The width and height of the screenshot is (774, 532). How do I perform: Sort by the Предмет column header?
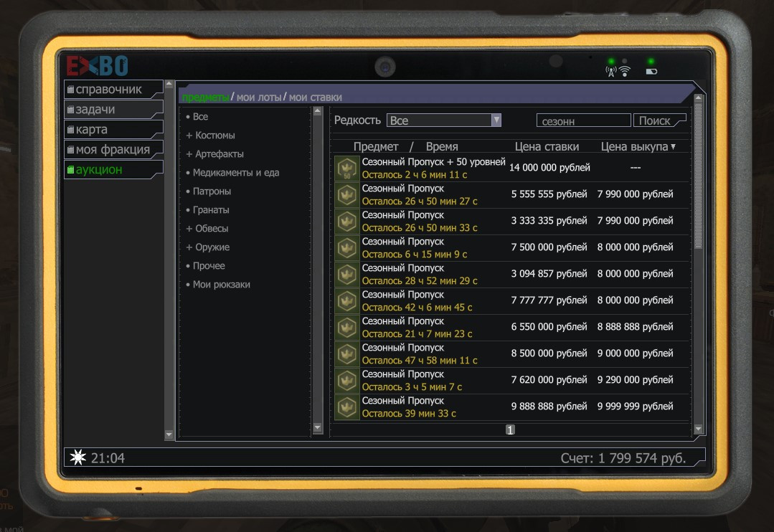pos(376,146)
